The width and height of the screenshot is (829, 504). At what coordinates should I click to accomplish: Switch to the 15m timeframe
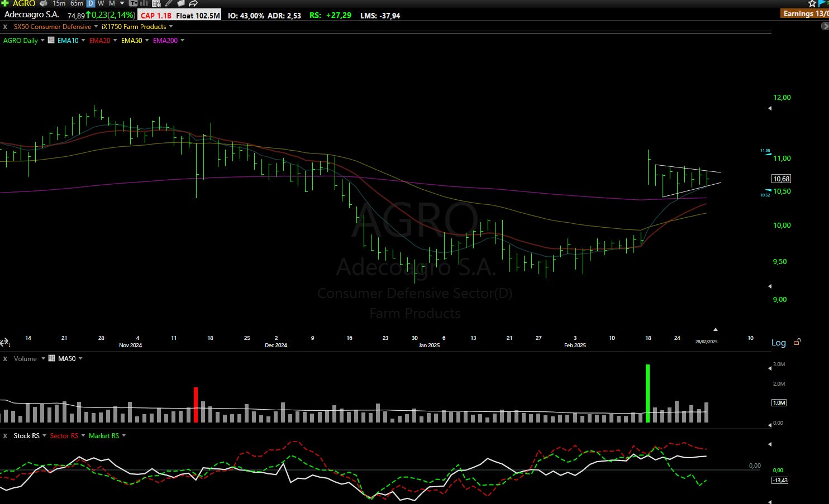[59, 3]
